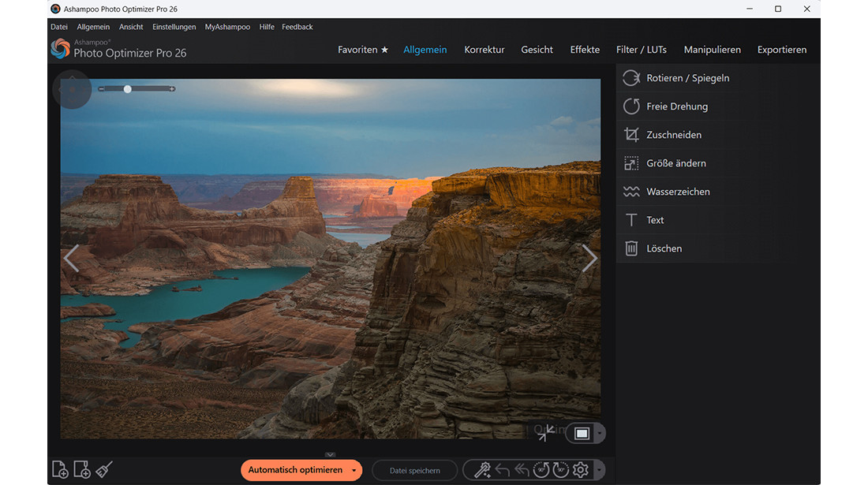The width and height of the screenshot is (868, 485).
Task: Expand the thumbnail strip chevron
Action: pos(331,454)
